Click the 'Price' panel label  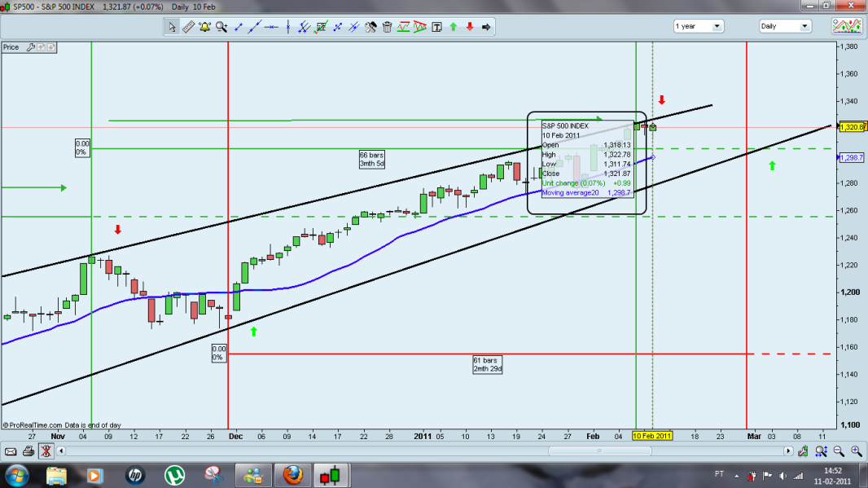pos(11,47)
